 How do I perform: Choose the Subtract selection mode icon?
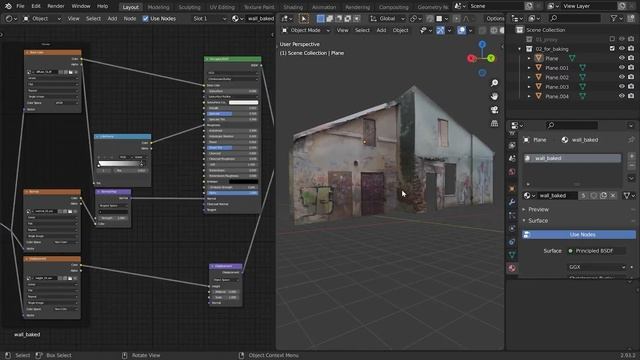click(338, 18)
